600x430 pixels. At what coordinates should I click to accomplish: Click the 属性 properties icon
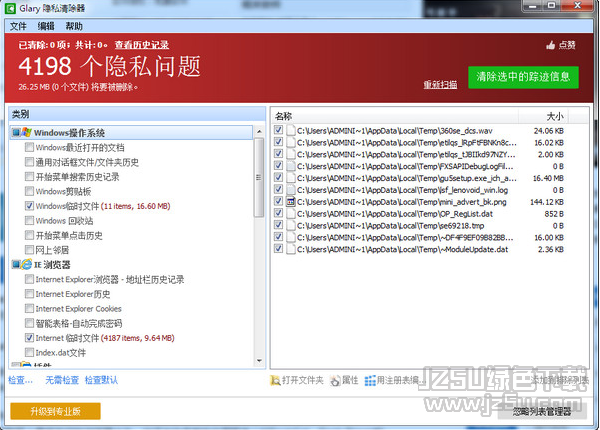tap(335, 380)
